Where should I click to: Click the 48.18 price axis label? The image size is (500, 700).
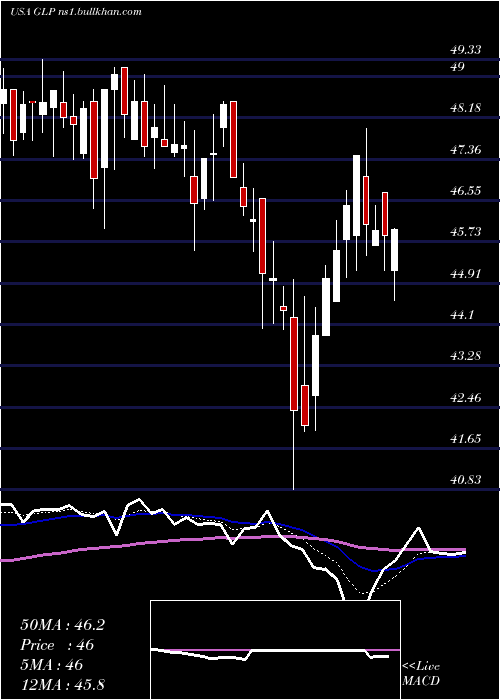pos(466,108)
